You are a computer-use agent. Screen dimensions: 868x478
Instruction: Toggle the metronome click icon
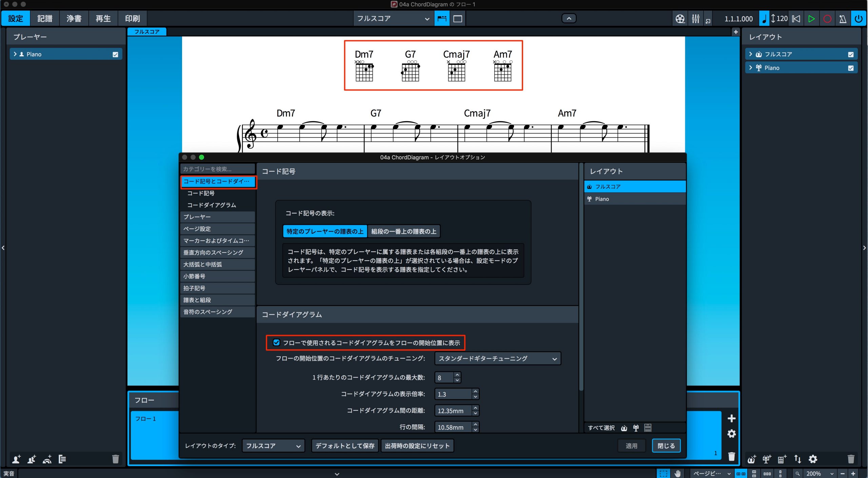tap(843, 19)
